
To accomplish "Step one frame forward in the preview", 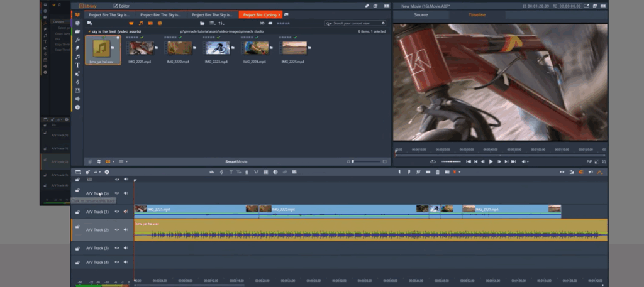I will (499, 162).
